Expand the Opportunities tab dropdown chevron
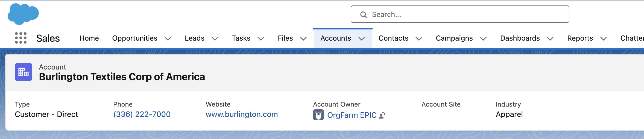 (x=168, y=39)
